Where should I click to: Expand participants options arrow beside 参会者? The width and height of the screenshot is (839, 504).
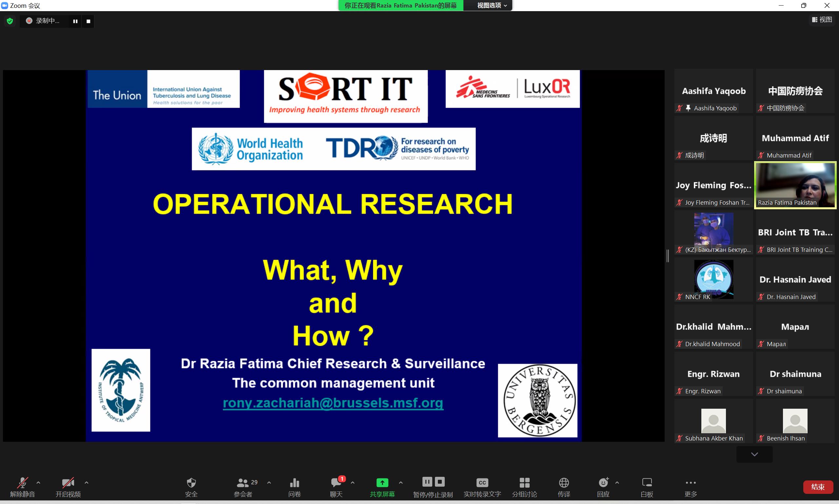point(269,482)
